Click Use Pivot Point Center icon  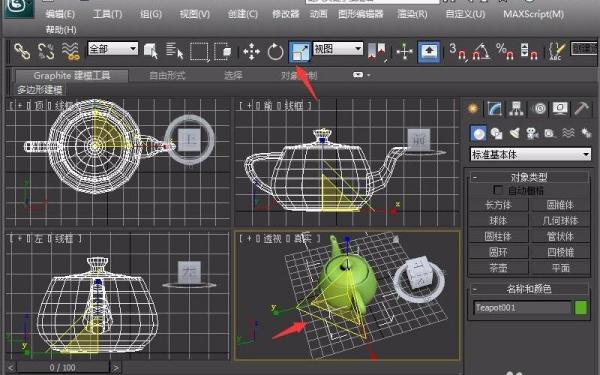(x=377, y=51)
